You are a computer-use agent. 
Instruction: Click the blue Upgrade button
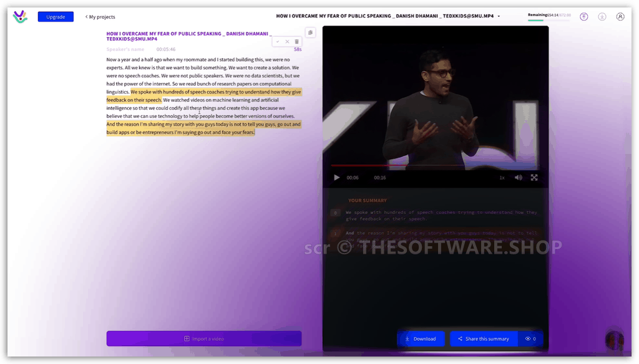pyautogui.click(x=56, y=17)
